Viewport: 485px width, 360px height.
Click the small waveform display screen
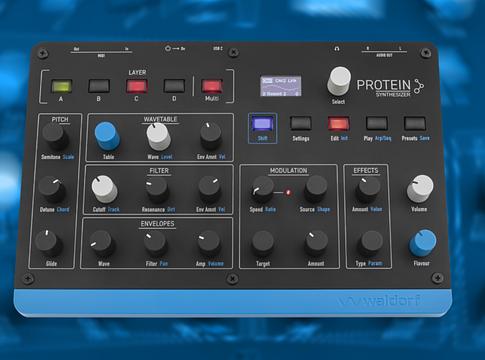pos(281,86)
